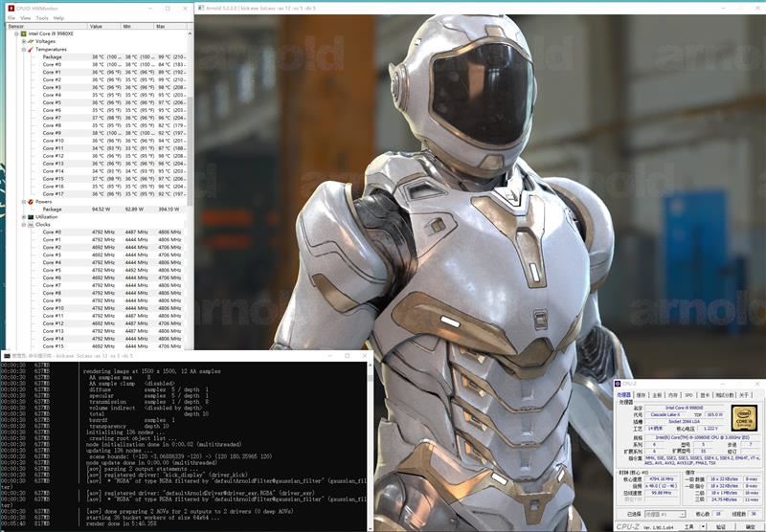
Task: Sort by the Sensor column header
Action: pos(46,27)
